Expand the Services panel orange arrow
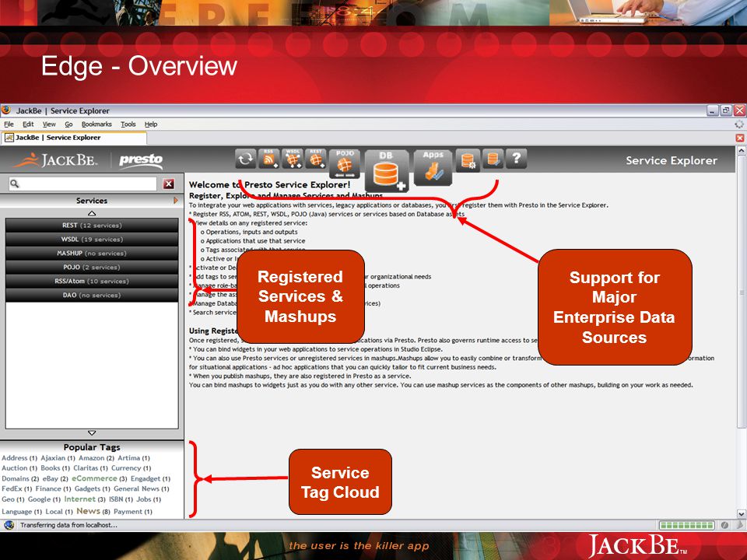Screen dimensions: 747x560 (176, 201)
